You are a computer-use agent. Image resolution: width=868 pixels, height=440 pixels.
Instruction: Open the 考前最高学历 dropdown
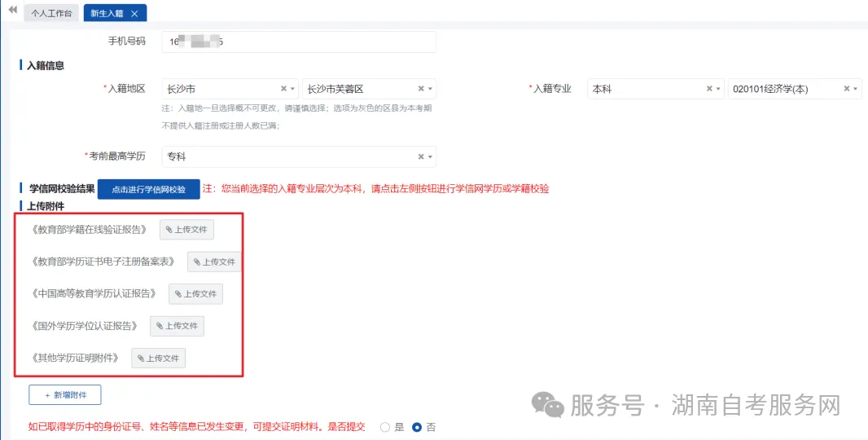(x=431, y=156)
